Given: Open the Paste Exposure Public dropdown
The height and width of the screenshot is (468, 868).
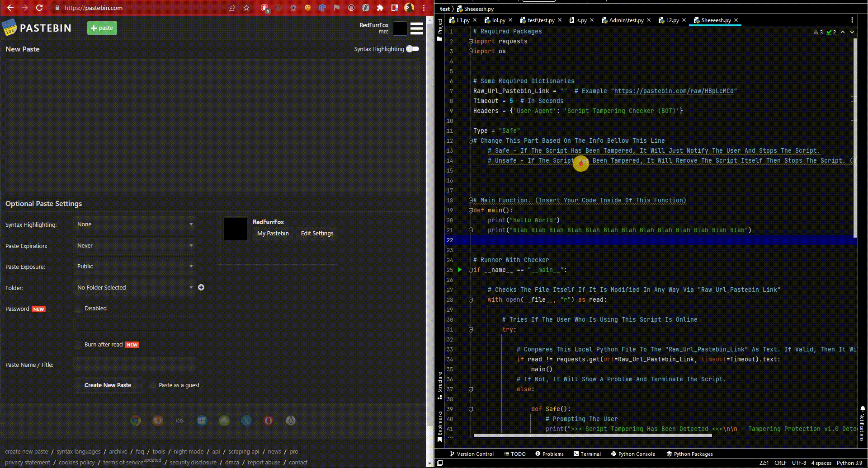Looking at the screenshot, I should tap(135, 267).
